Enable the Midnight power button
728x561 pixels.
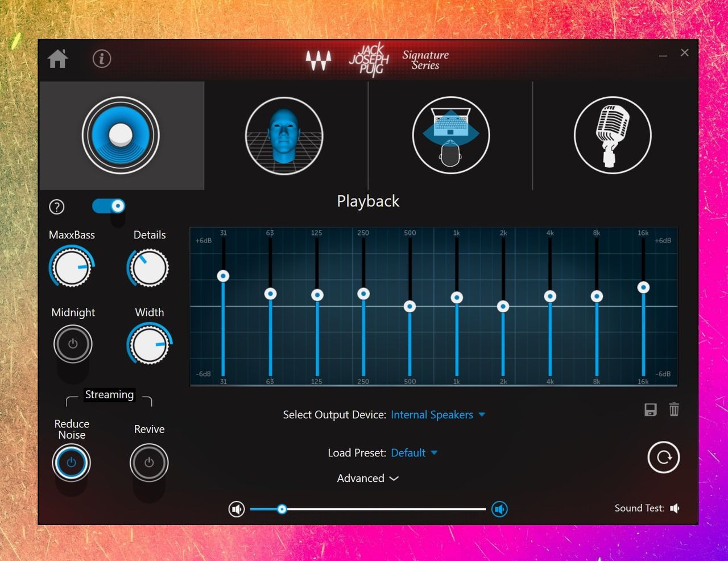[x=73, y=344]
